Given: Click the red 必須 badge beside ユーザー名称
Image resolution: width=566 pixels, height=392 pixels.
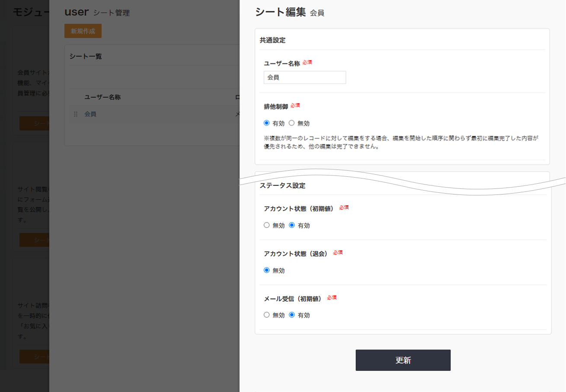Looking at the screenshot, I should 307,62.
